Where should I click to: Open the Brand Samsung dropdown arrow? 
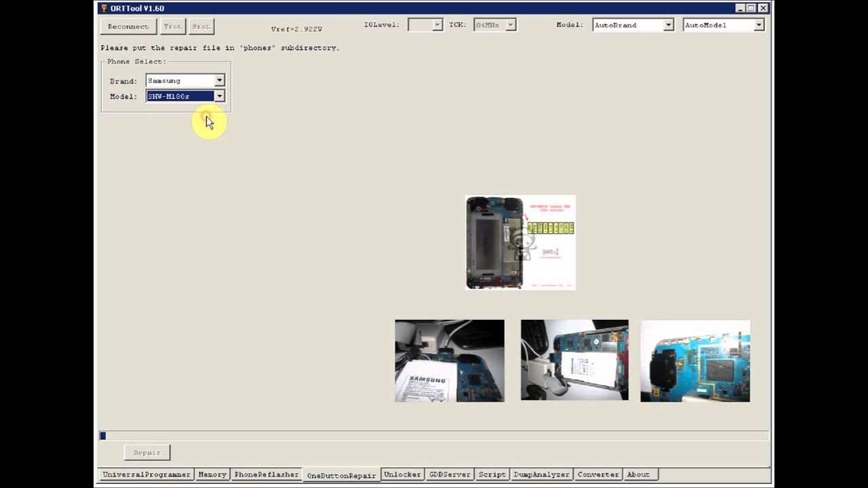219,81
